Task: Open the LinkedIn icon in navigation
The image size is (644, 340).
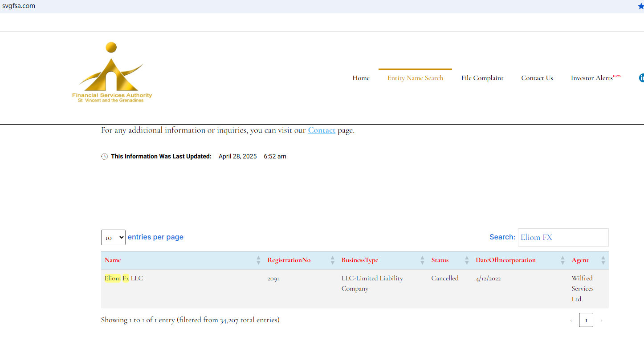Action: click(641, 78)
